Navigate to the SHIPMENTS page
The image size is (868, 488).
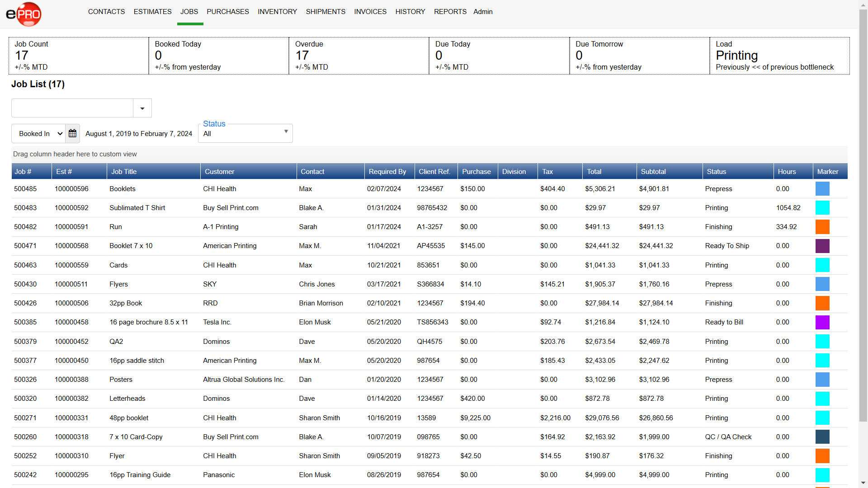click(x=325, y=12)
